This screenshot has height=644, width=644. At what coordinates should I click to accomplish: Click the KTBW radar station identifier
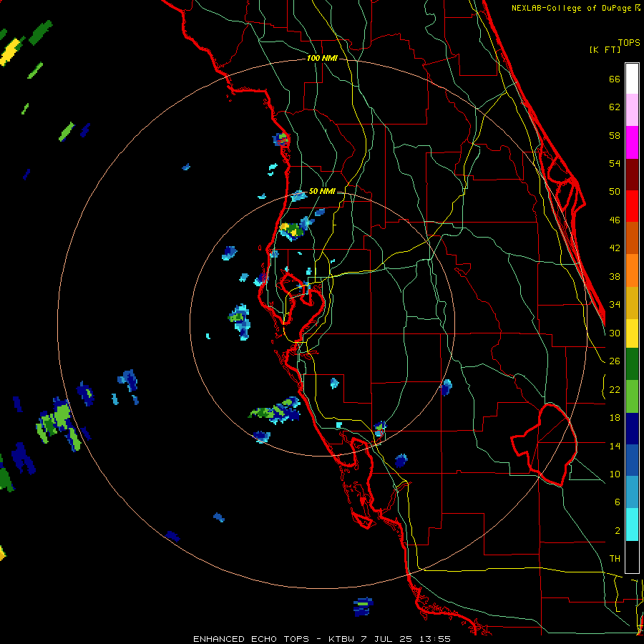(343, 639)
